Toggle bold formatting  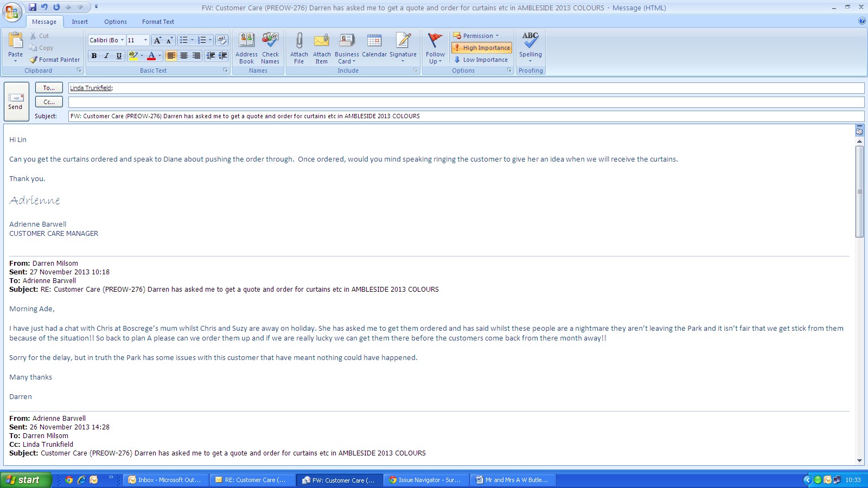94,56
